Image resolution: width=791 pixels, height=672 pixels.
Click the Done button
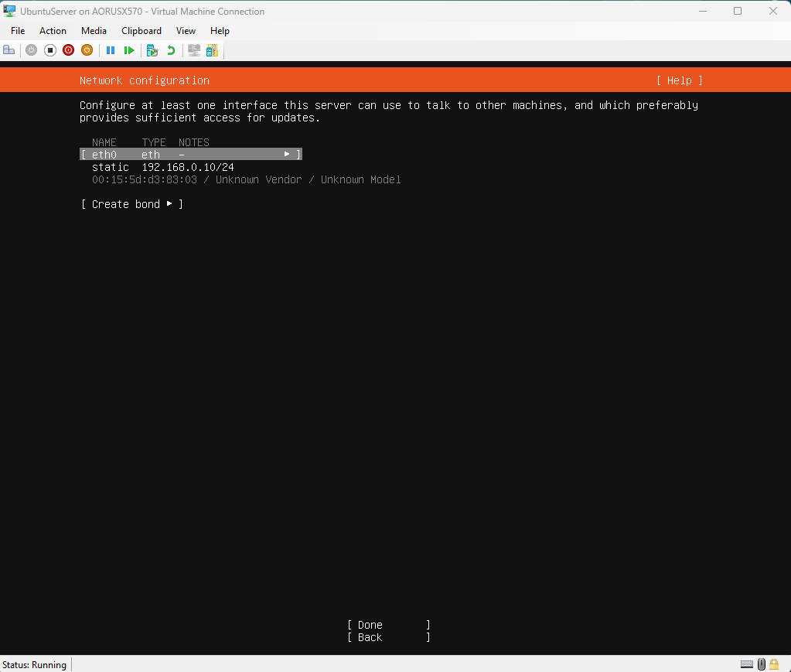click(389, 625)
